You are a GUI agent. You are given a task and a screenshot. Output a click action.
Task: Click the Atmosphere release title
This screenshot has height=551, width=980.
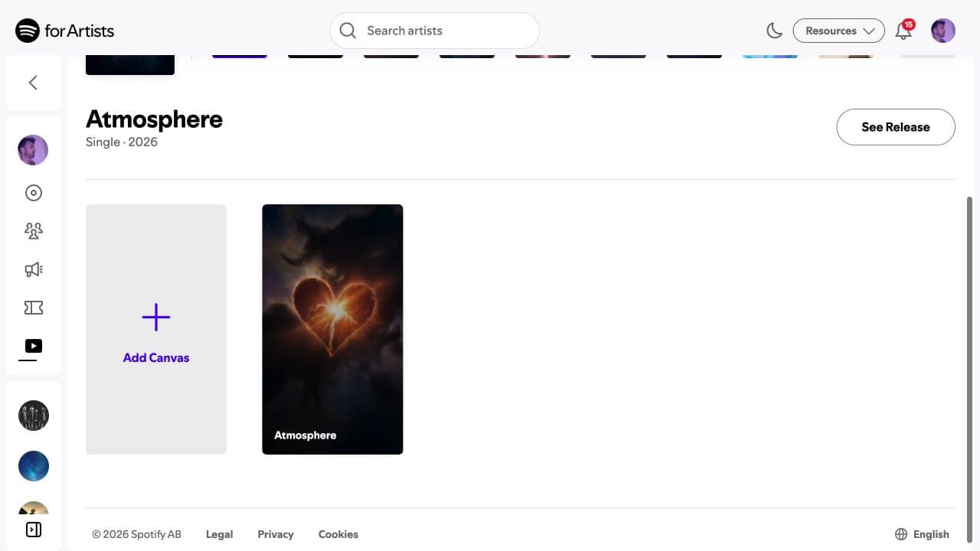coord(154,119)
